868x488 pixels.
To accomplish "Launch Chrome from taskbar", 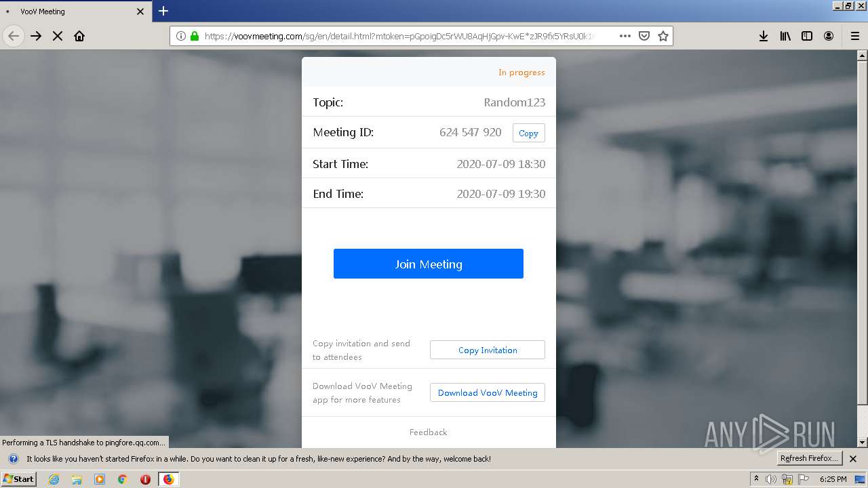I will pos(123,479).
